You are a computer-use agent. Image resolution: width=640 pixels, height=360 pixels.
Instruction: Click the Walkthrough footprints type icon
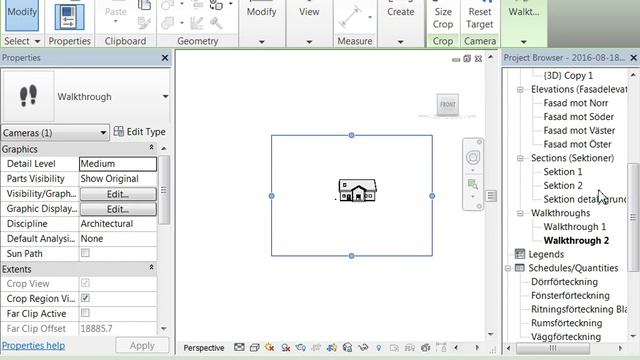pyautogui.click(x=28, y=96)
